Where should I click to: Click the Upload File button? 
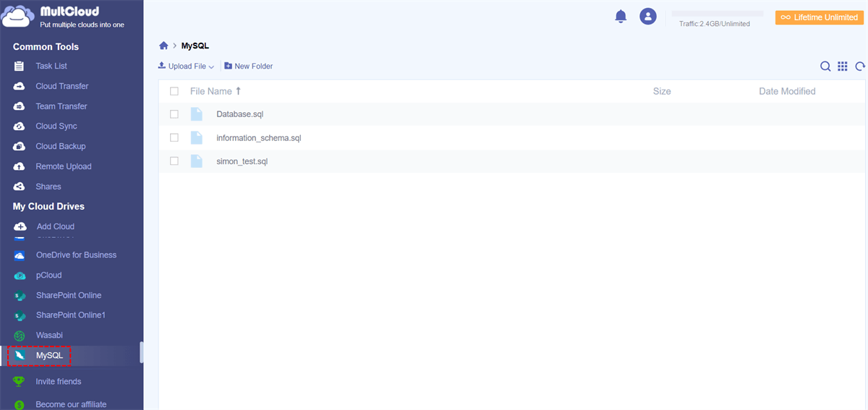(x=186, y=66)
